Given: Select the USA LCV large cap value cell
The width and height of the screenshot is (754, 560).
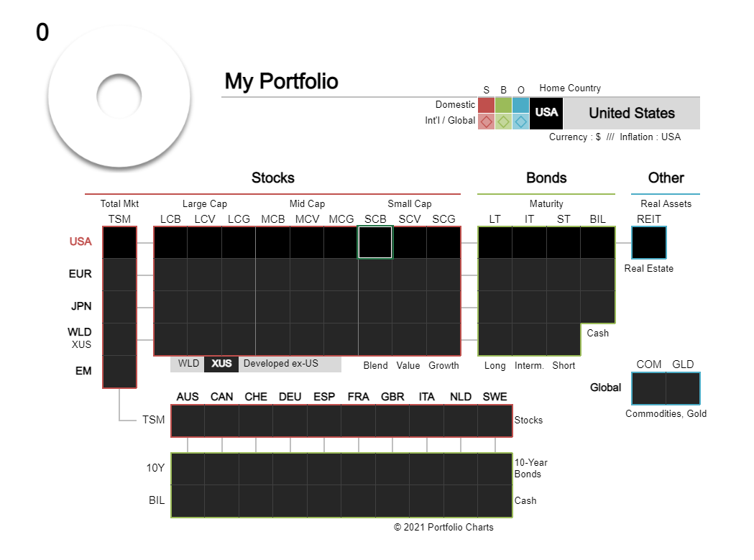Looking at the screenshot, I should [x=204, y=242].
